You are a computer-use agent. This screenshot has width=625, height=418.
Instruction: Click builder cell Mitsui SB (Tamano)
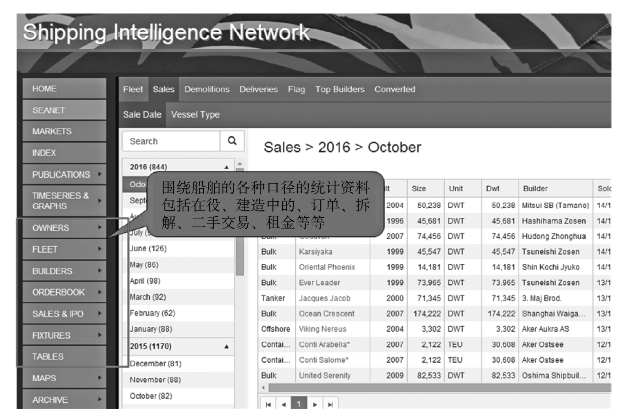555,205
